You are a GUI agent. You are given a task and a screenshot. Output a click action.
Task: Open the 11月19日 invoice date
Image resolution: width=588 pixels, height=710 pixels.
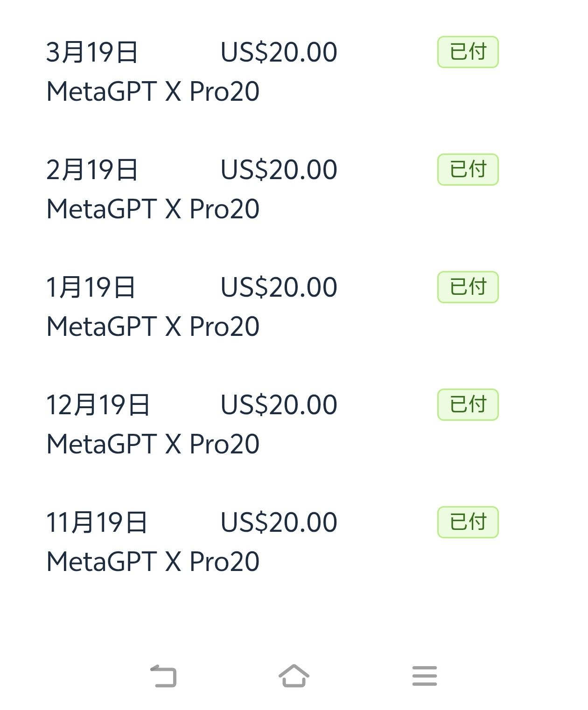pos(97,522)
